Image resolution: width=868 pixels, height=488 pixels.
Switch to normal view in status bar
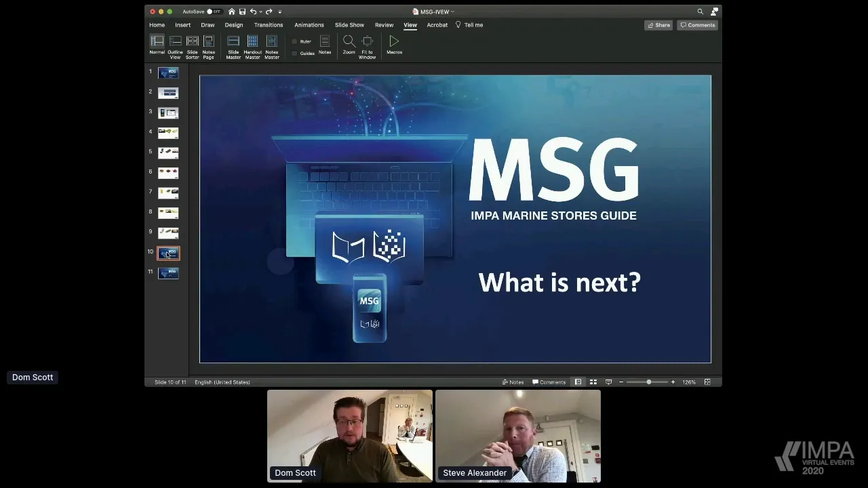578,382
